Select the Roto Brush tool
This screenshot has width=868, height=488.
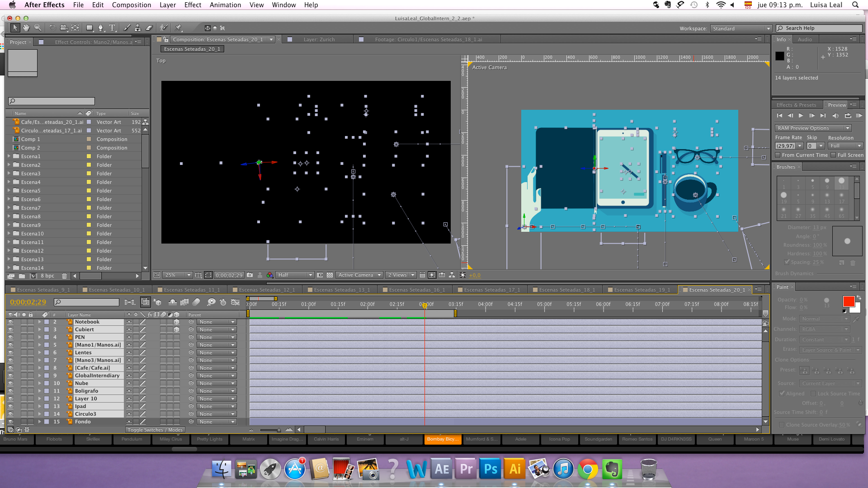[164, 28]
